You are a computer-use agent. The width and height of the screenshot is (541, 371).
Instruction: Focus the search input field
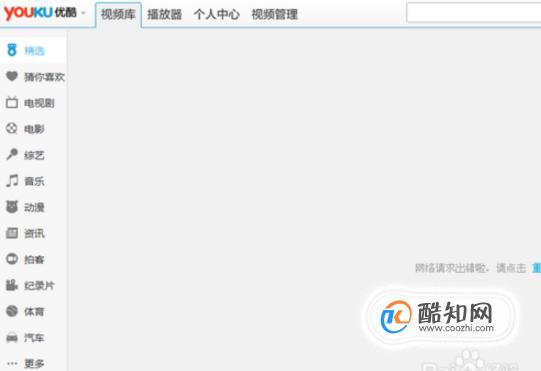tap(474, 13)
